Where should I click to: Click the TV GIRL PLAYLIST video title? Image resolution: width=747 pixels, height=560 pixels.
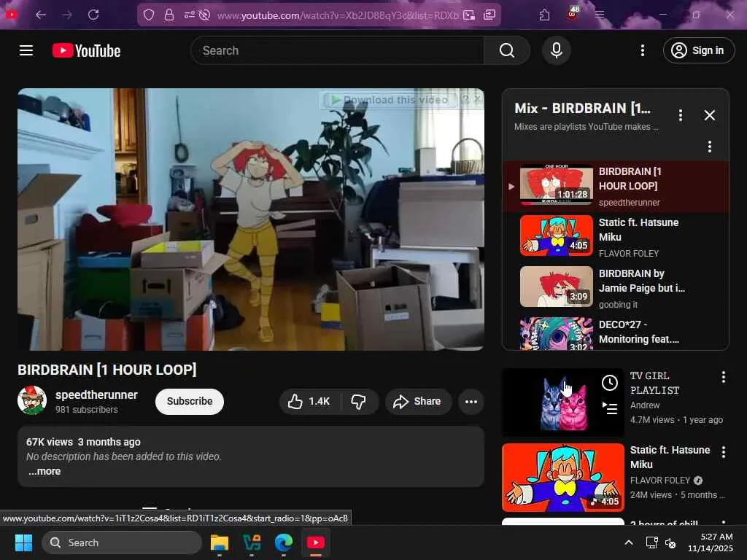pyautogui.click(x=654, y=383)
